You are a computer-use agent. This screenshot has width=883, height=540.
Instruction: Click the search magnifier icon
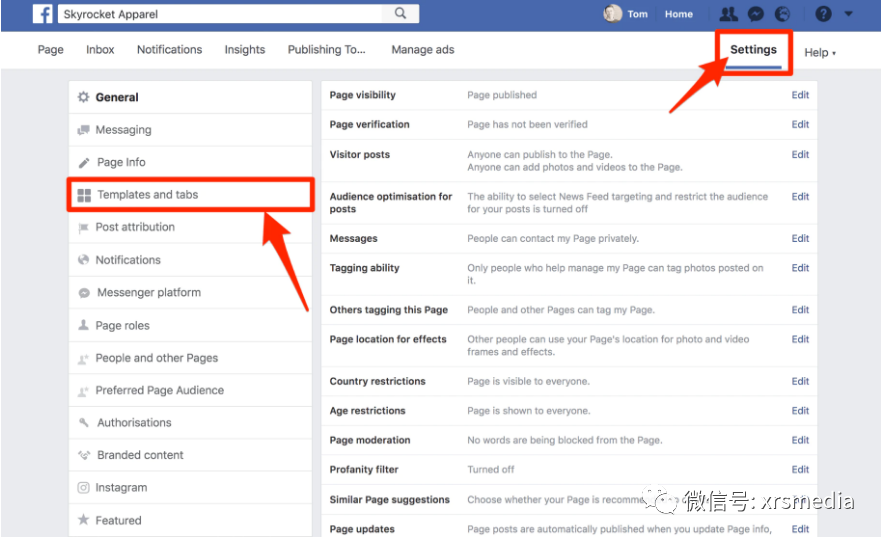[400, 14]
